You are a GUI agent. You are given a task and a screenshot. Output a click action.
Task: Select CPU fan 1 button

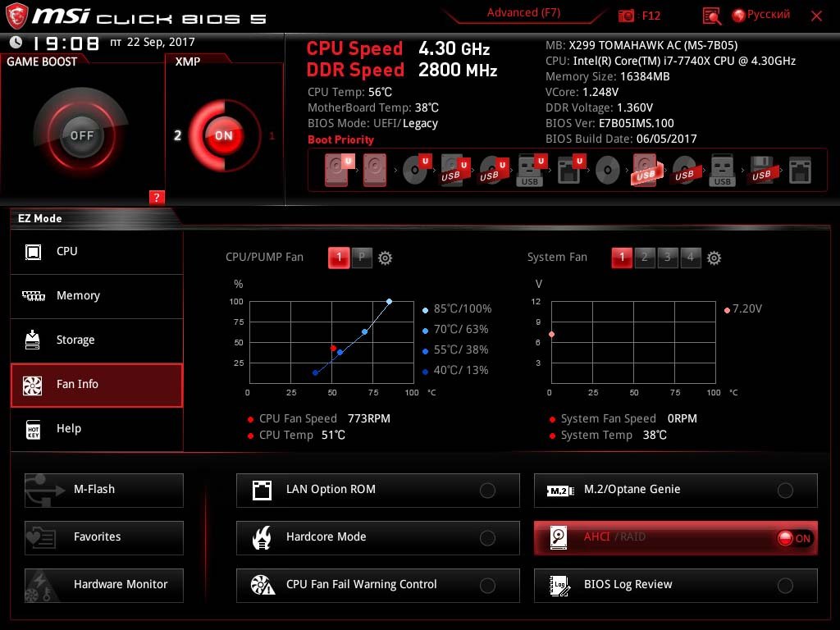pos(339,258)
